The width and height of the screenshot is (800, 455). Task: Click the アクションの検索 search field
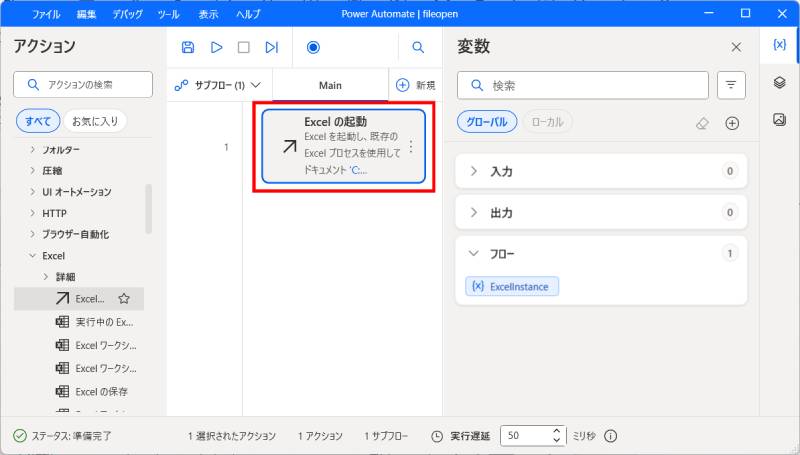[83, 85]
